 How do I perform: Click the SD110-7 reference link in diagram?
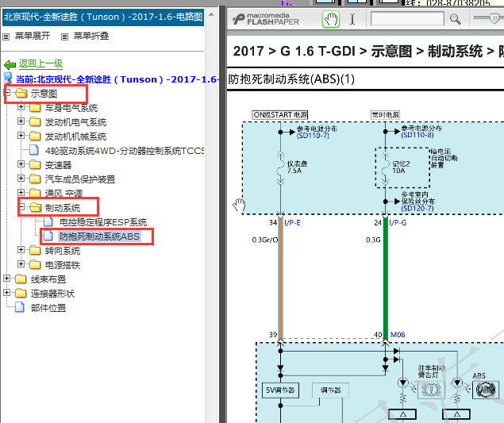pyautogui.click(x=313, y=136)
